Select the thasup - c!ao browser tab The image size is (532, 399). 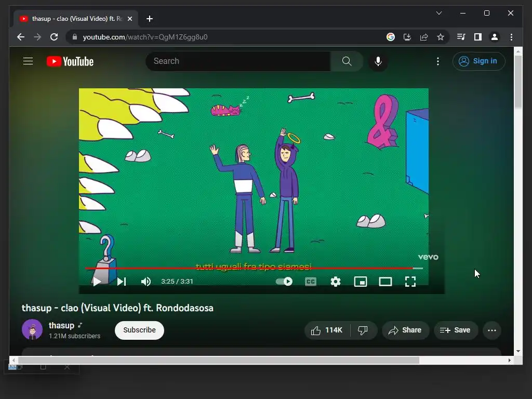pyautogui.click(x=76, y=19)
